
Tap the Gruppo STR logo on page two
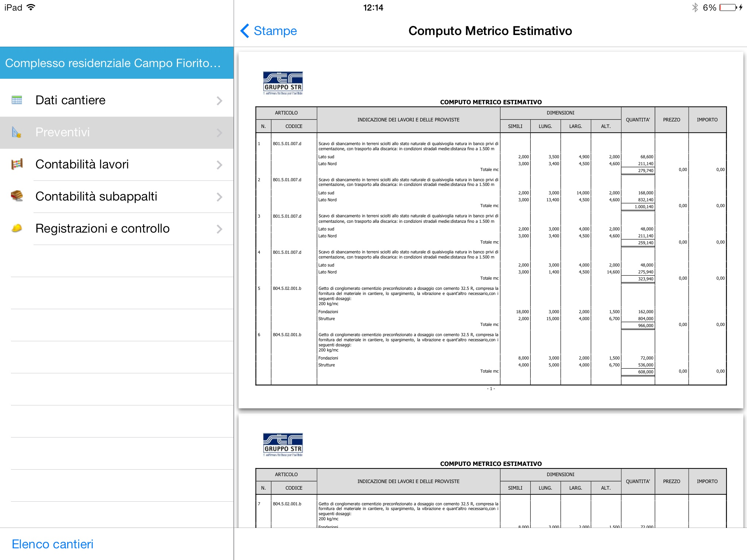tap(283, 444)
